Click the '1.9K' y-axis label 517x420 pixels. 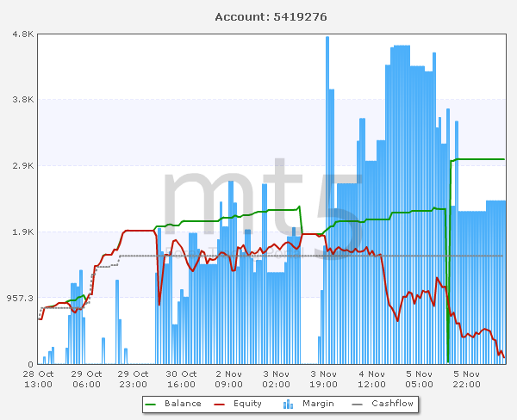[x=23, y=232]
